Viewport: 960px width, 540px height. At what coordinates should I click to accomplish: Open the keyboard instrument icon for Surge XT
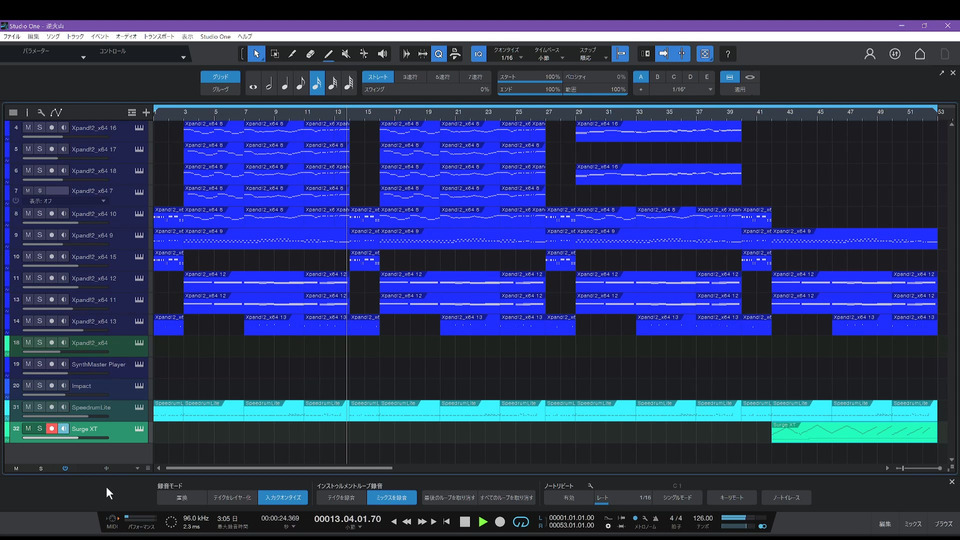click(139, 428)
